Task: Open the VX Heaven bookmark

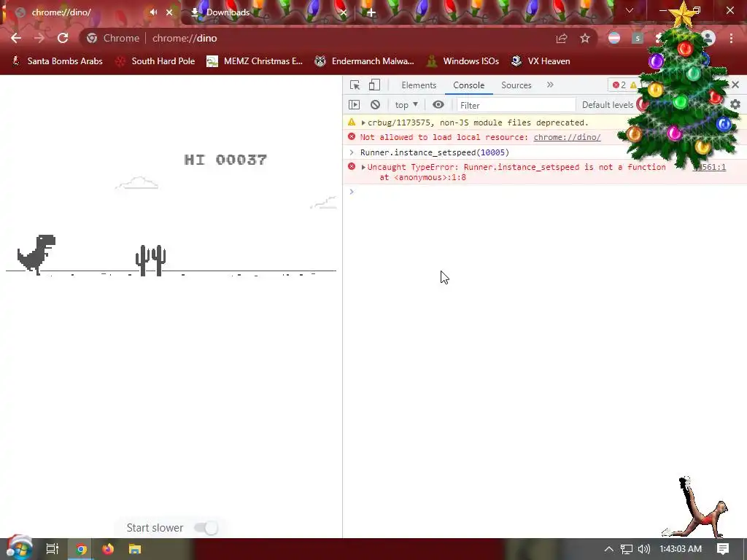Action: click(x=541, y=61)
